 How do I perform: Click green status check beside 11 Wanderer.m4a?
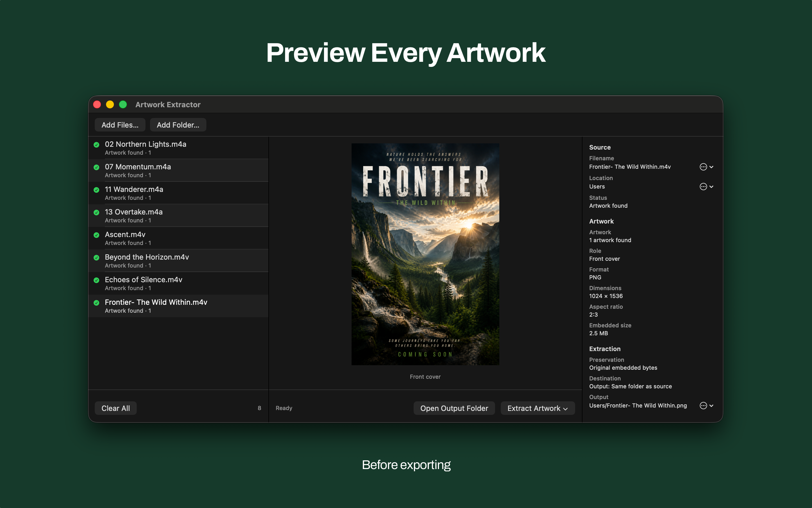click(x=96, y=190)
